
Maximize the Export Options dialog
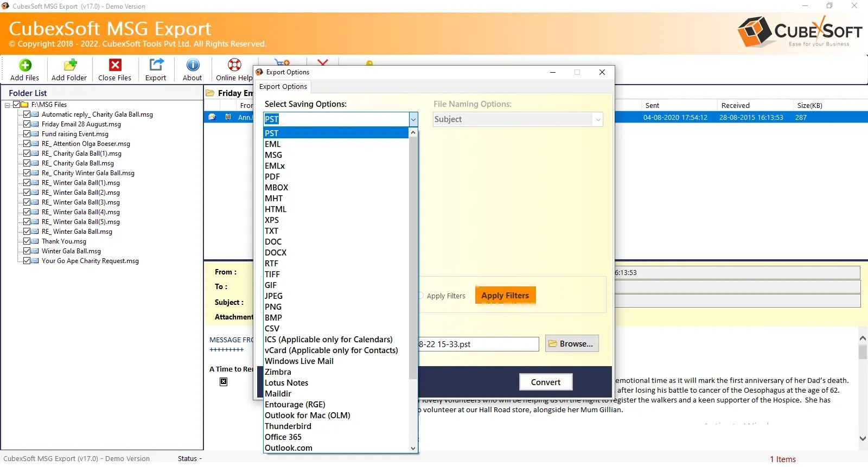coord(577,72)
